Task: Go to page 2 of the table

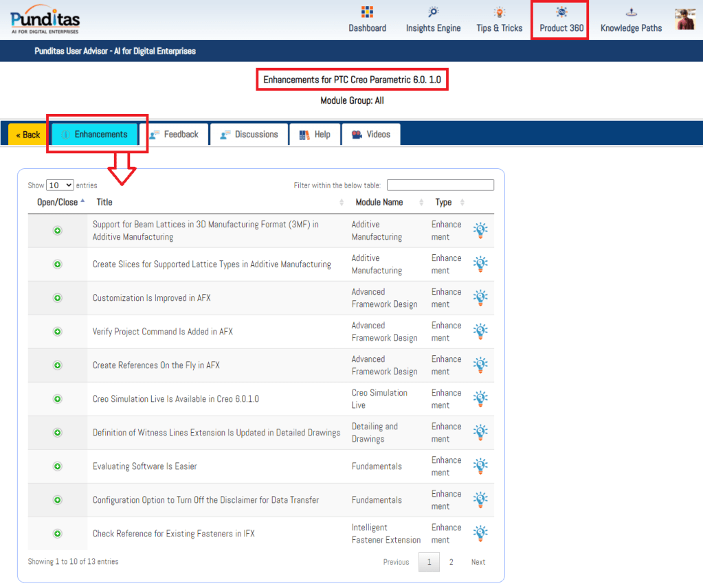Action: tap(451, 562)
